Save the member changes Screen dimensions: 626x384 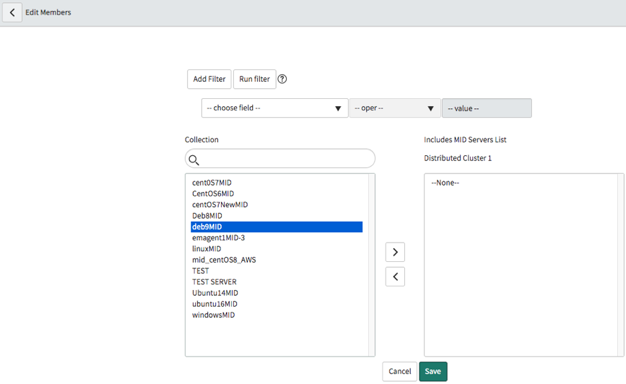[x=433, y=372]
